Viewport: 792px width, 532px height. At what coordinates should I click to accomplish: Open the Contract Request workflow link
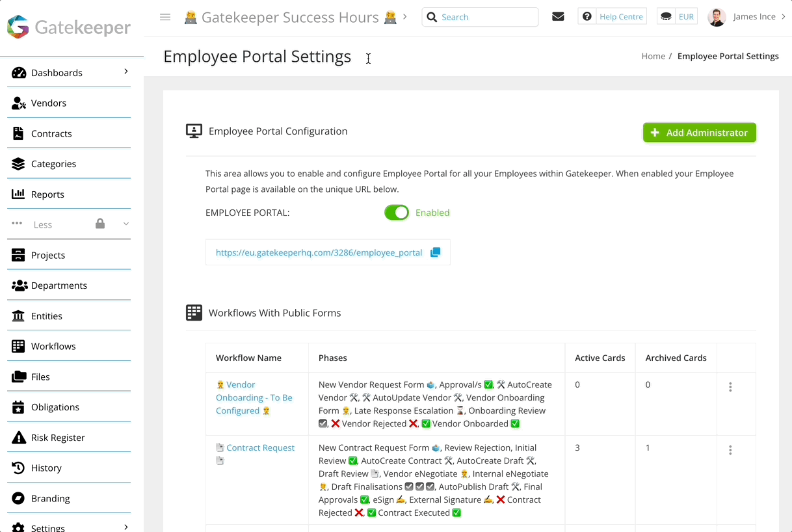coord(260,447)
